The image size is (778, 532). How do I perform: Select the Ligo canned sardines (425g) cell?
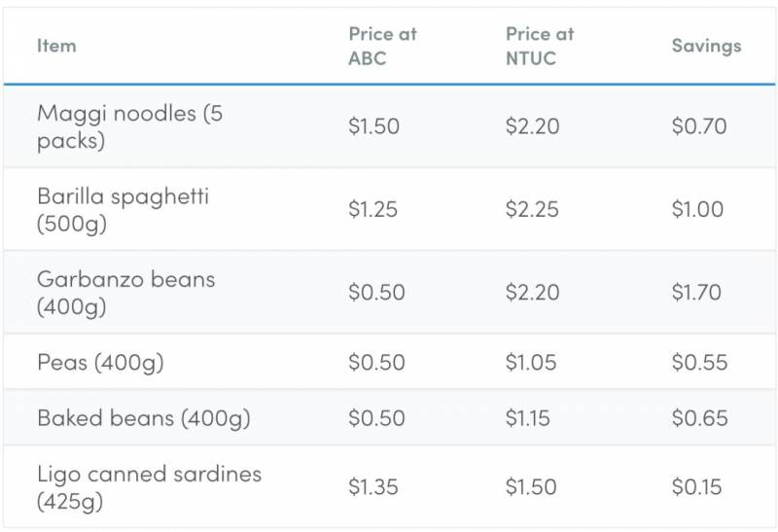(149, 487)
